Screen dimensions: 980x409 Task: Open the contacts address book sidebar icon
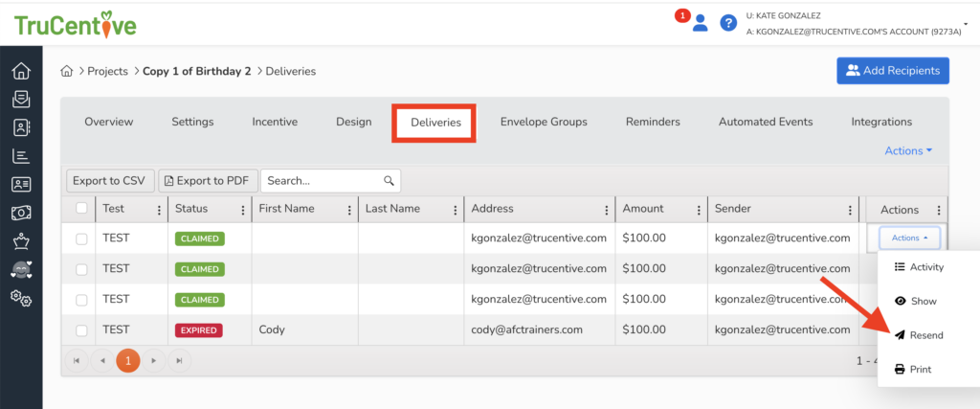(20, 126)
